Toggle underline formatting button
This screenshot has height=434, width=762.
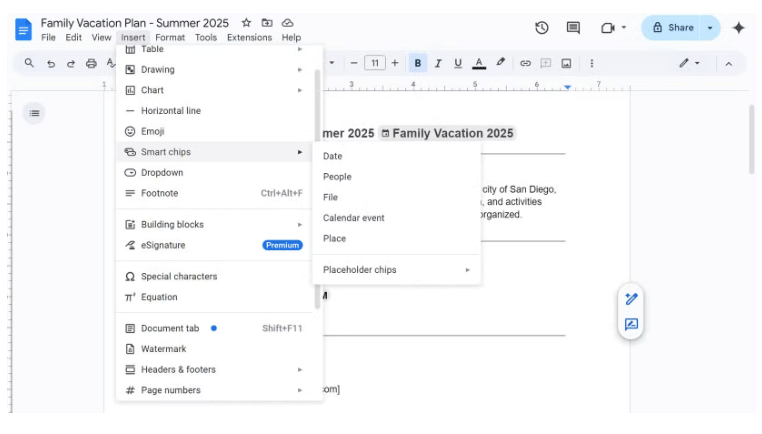tap(458, 63)
